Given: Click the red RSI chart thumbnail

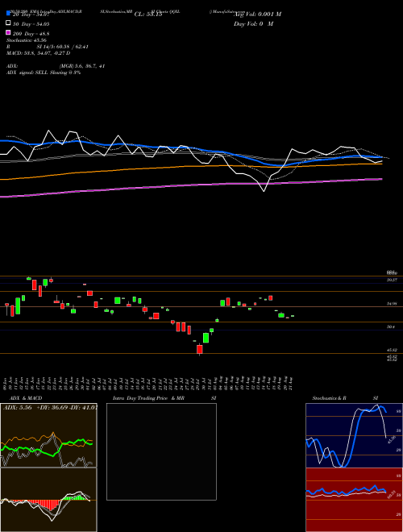Looking at the screenshot, I should [354, 500].
